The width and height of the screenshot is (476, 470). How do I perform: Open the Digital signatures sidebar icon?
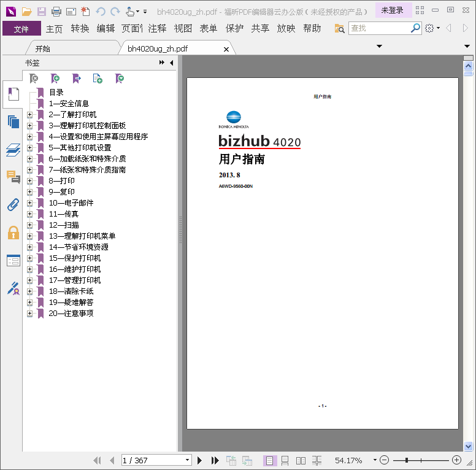point(13,288)
